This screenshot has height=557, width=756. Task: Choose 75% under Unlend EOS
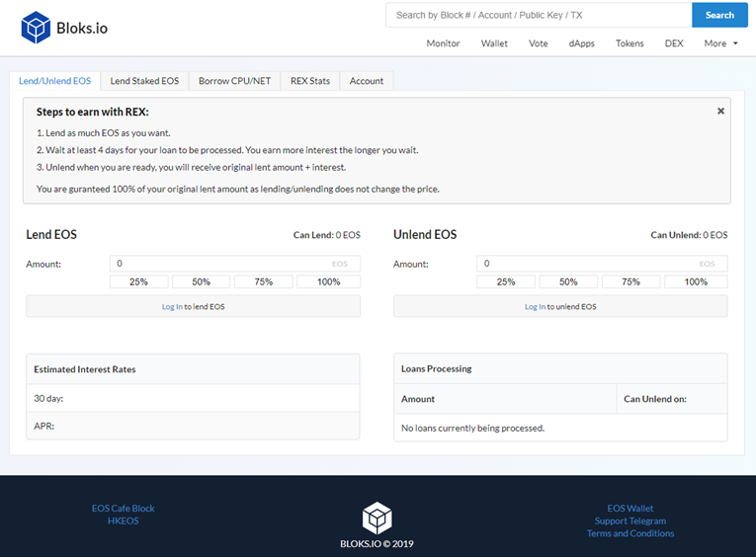click(x=631, y=281)
